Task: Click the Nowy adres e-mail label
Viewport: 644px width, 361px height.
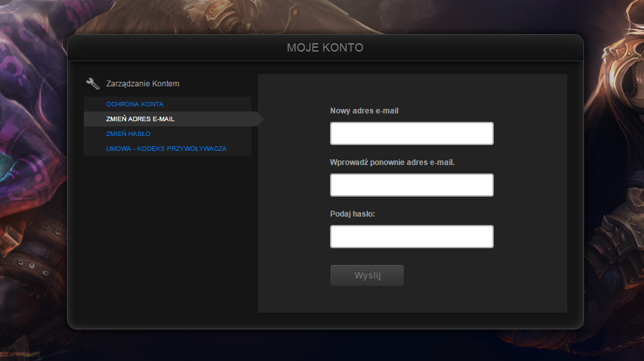Action: click(x=364, y=111)
